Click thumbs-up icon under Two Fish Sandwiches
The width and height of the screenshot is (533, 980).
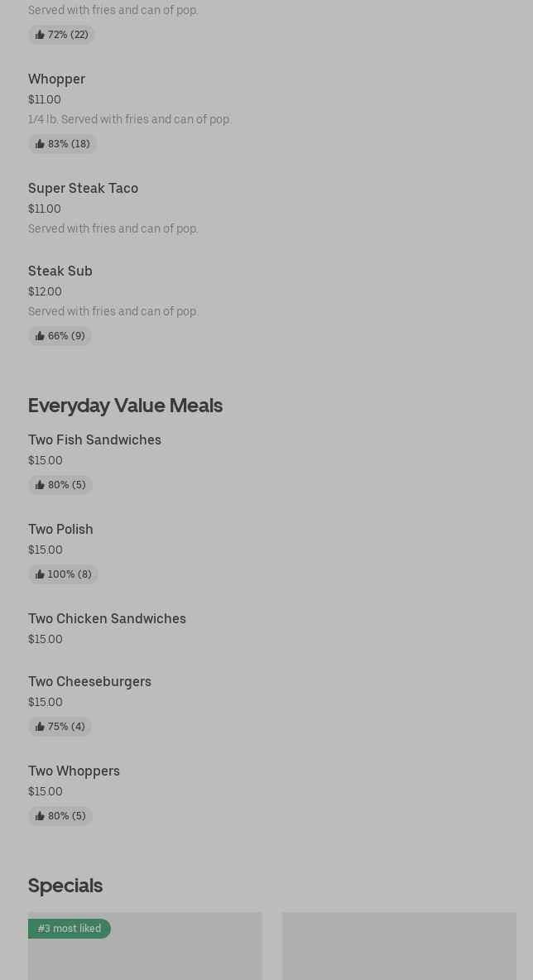point(40,485)
